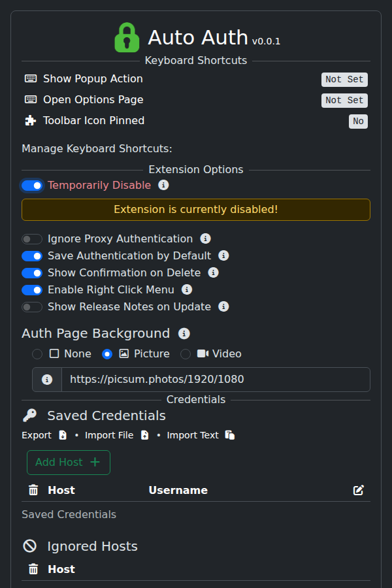Disable Save Authentication by Default
This screenshot has width=392, height=588.
point(32,256)
